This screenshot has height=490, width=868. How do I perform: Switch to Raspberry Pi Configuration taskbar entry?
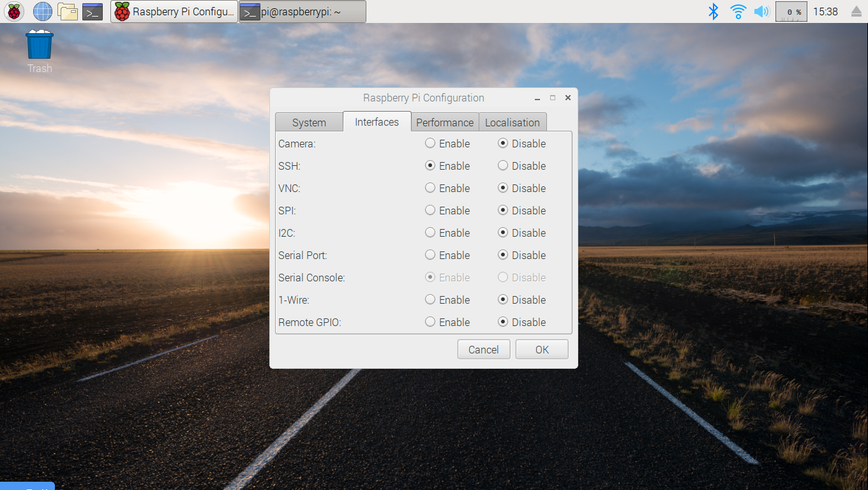pos(174,11)
